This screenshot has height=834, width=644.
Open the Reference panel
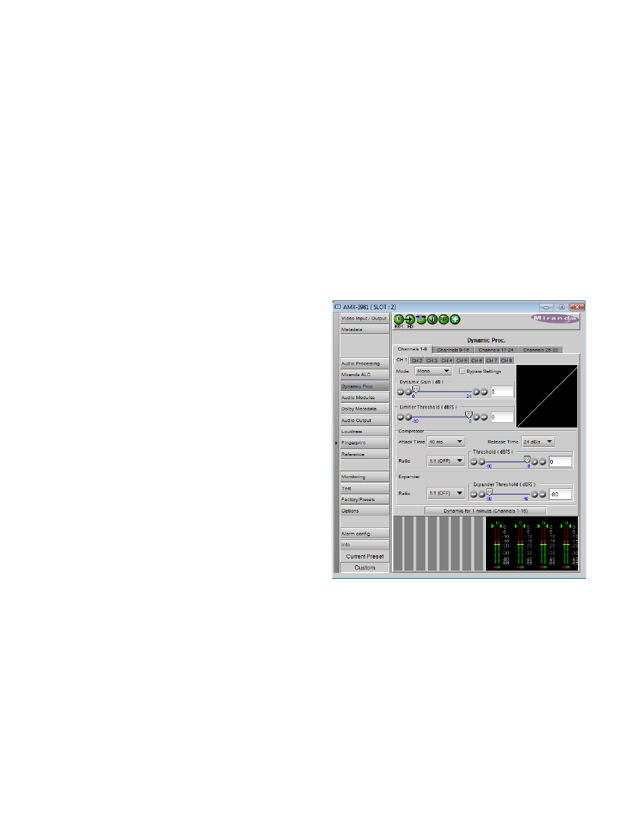[365, 454]
